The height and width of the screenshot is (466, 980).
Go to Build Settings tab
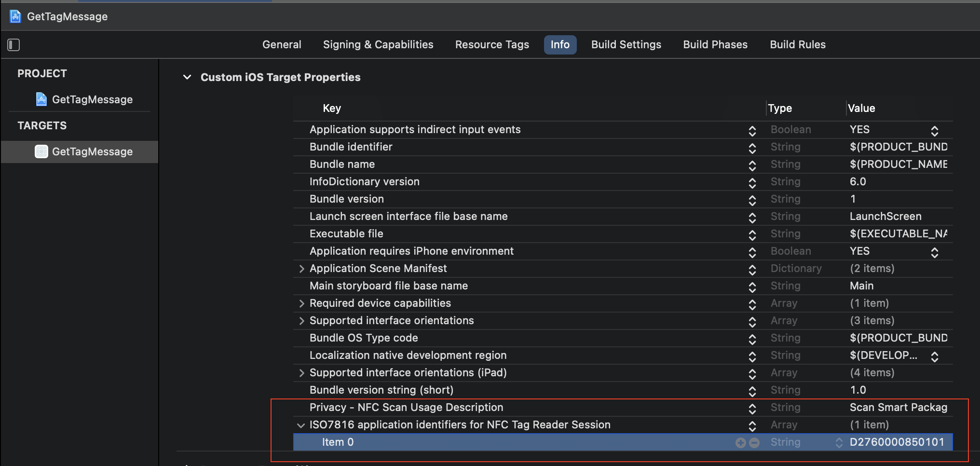[x=626, y=44]
